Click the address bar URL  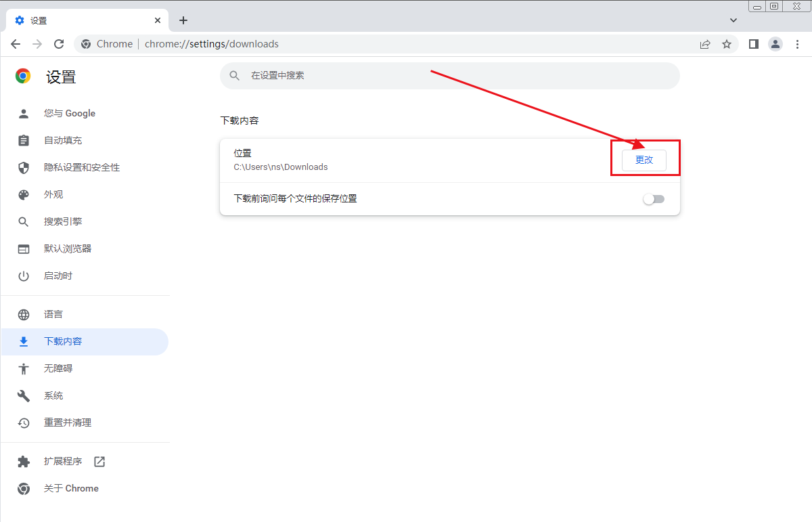point(212,44)
